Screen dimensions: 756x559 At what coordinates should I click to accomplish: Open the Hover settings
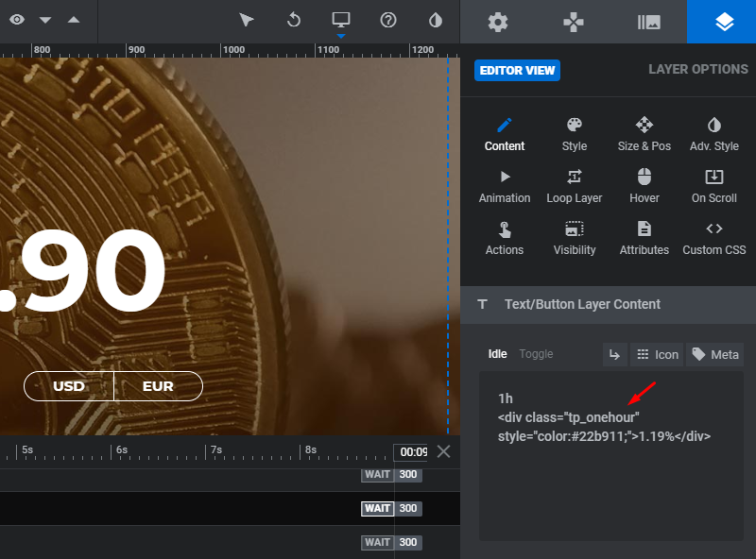[644, 187]
